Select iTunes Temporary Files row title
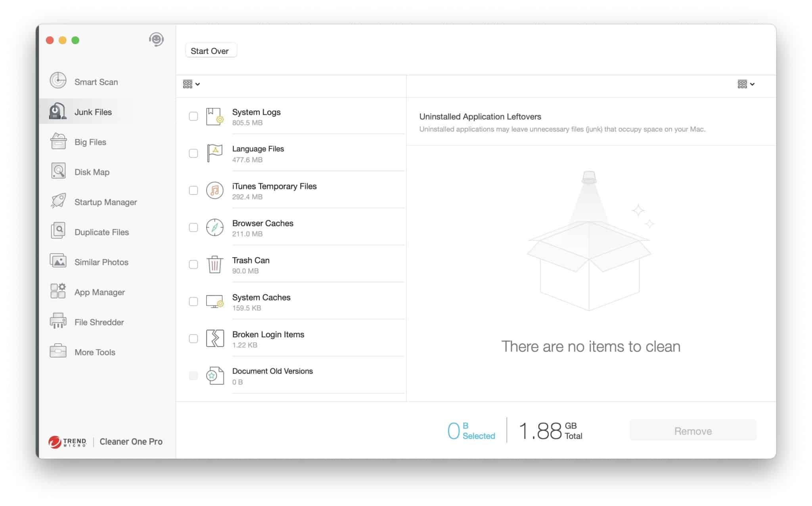 [x=274, y=186]
